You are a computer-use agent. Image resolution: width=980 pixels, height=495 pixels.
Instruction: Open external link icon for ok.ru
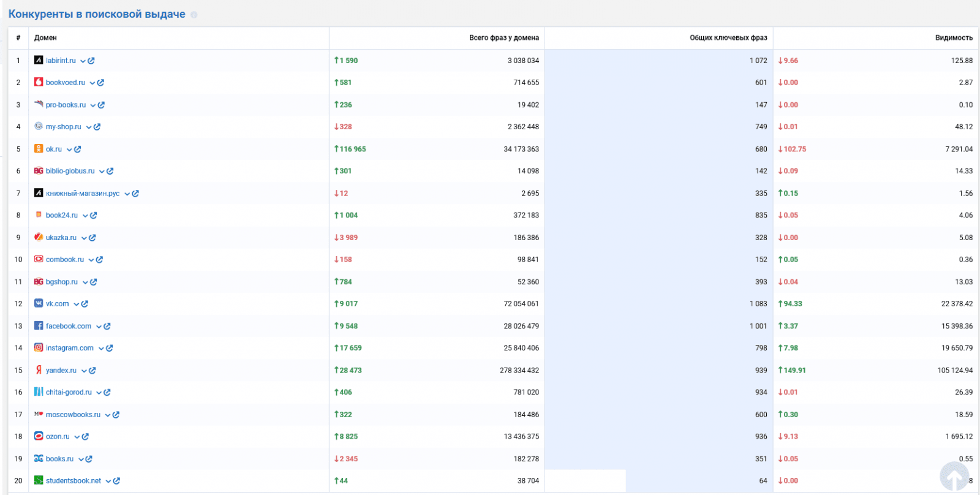point(77,149)
